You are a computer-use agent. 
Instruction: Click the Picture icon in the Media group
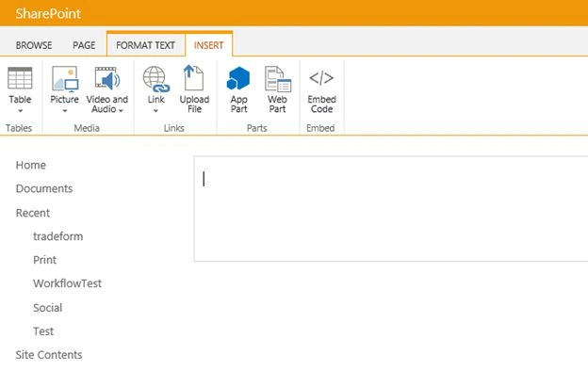pyautogui.click(x=65, y=79)
